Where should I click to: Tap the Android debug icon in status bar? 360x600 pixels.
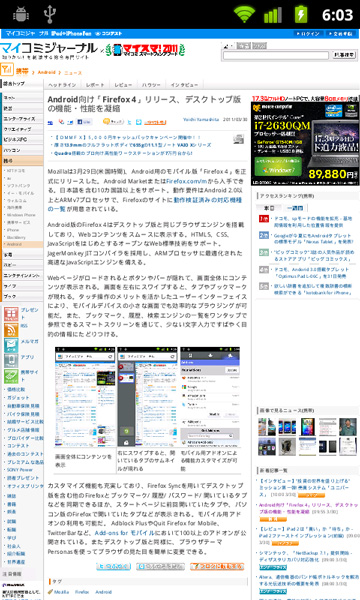pos(21,15)
